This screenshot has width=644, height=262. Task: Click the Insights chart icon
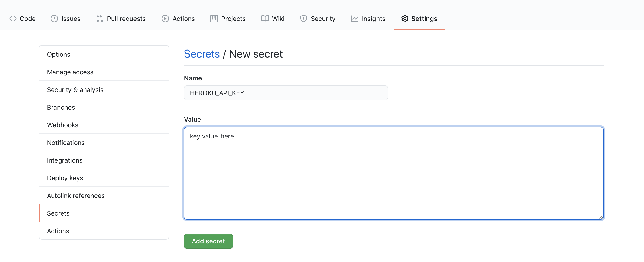tap(354, 18)
